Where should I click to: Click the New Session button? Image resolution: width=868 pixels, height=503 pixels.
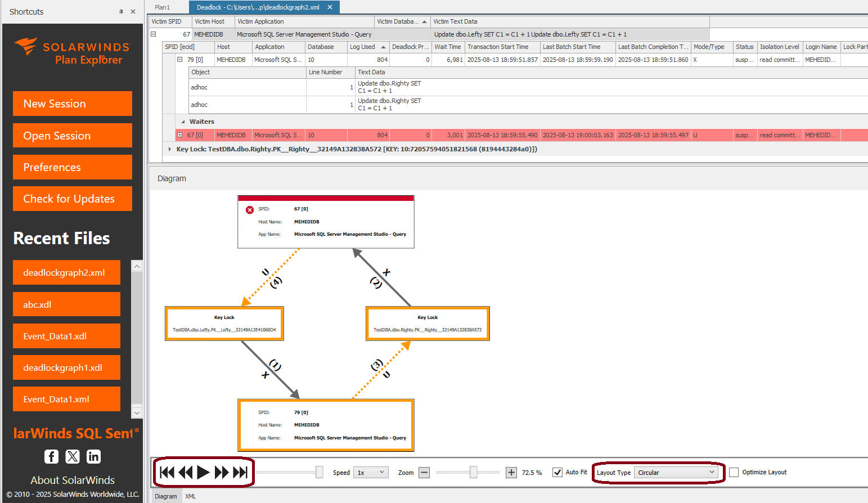(x=73, y=104)
